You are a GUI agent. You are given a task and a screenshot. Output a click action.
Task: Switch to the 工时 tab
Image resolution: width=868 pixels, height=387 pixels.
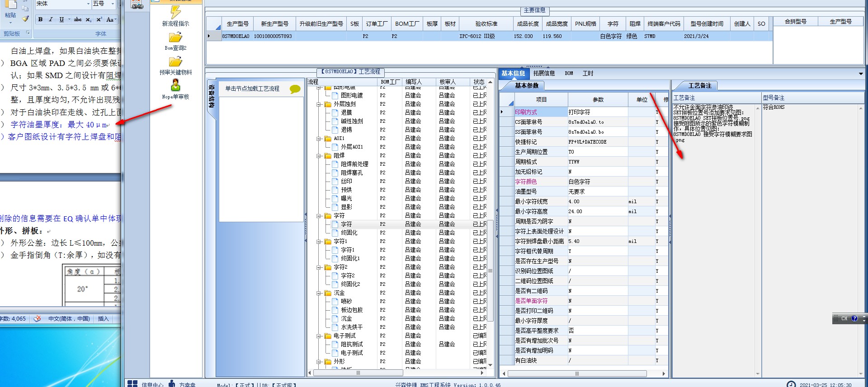pyautogui.click(x=588, y=73)
